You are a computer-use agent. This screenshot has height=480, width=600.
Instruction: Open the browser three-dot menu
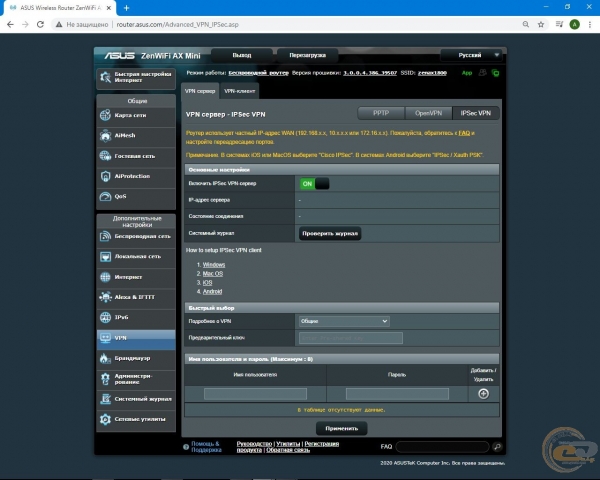coord(590,24)
